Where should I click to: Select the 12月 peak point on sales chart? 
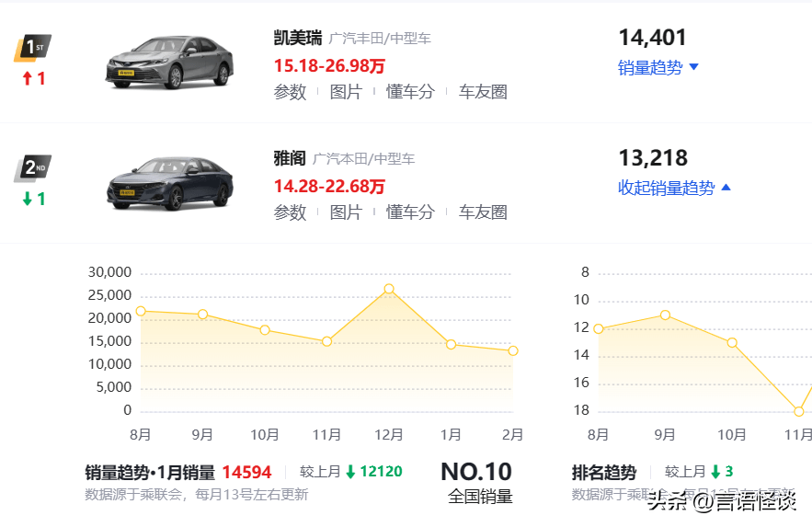[x=389, y=289]
